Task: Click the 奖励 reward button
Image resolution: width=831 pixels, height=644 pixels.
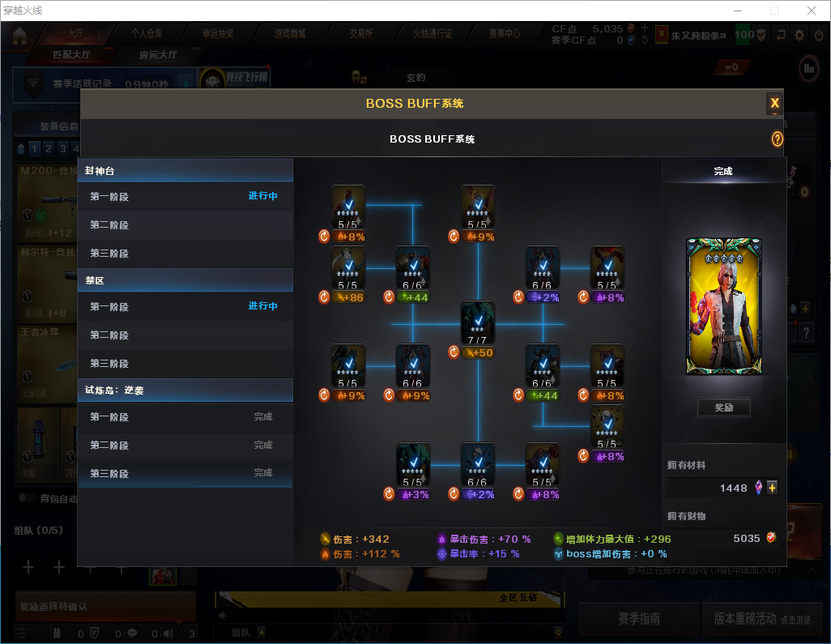Action: tap(723, 407)
